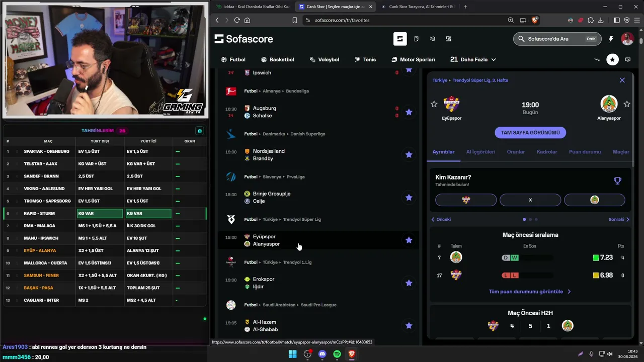
Task: Click the lightning bolt icon beside search
Action: (611, 39)
